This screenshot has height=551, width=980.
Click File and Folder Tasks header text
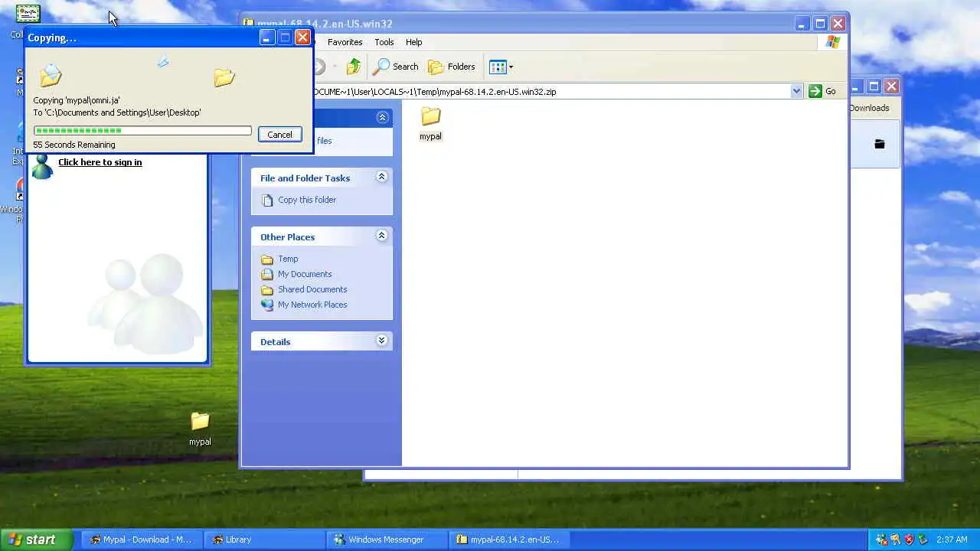305,178
